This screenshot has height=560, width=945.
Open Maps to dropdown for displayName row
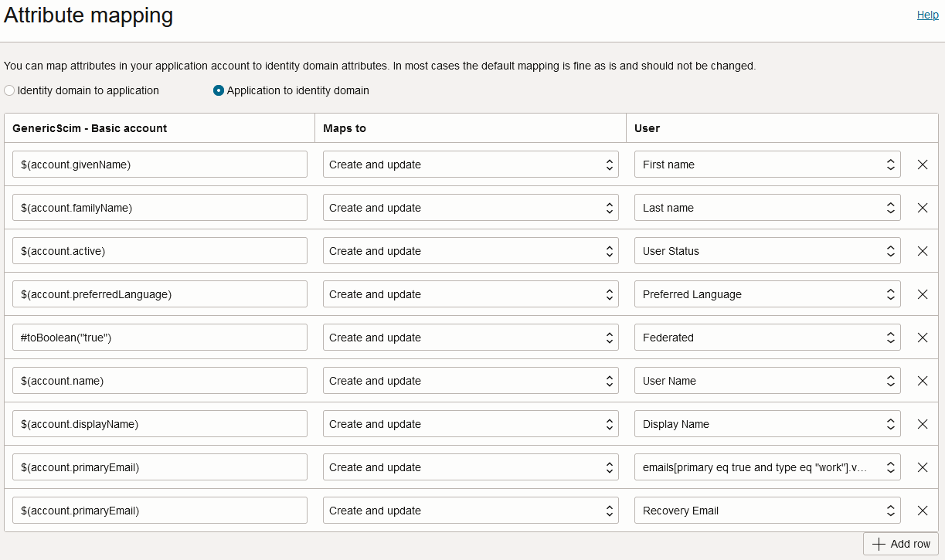(x=471, y=424)
